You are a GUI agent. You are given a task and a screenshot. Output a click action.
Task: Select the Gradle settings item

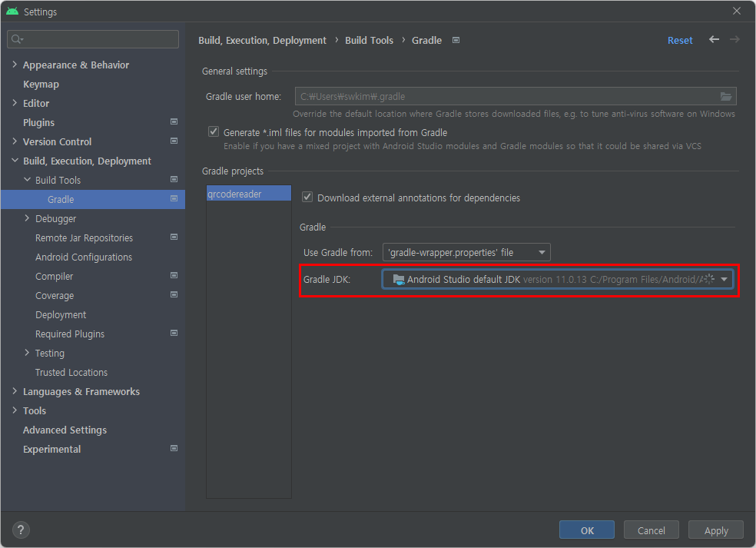point(93,199)
